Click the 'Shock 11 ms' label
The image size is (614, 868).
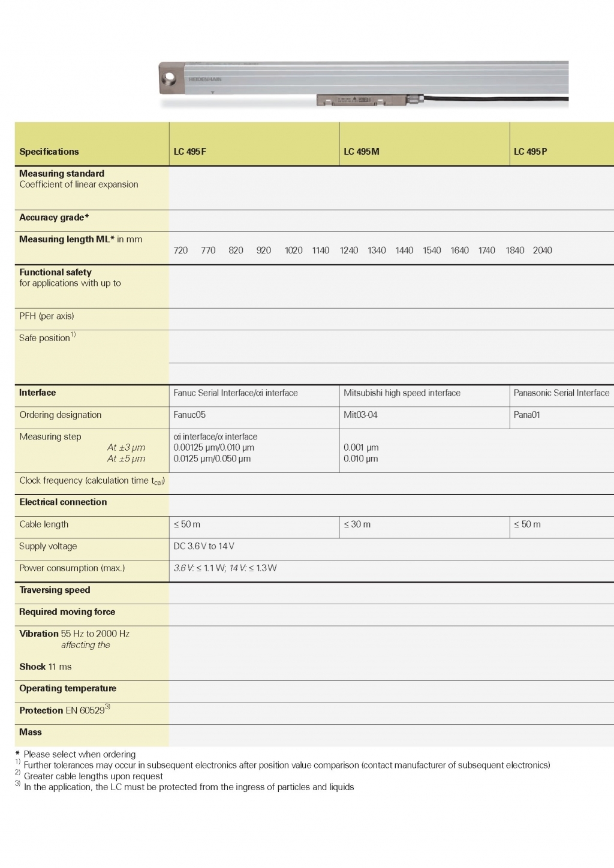[46, 667]
